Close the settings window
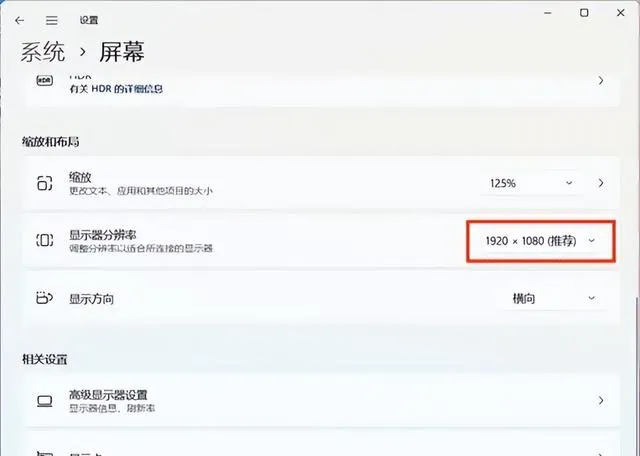This screenshot has height=456, width=640. [620, 13]
